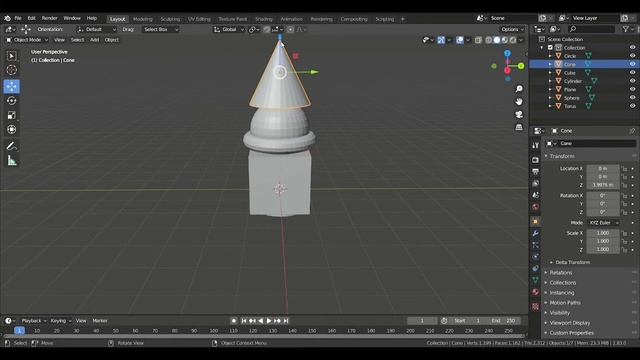This screenshot has height=360, width=640.
Task: Select the Rotate tool
Action: pos(11,101)
